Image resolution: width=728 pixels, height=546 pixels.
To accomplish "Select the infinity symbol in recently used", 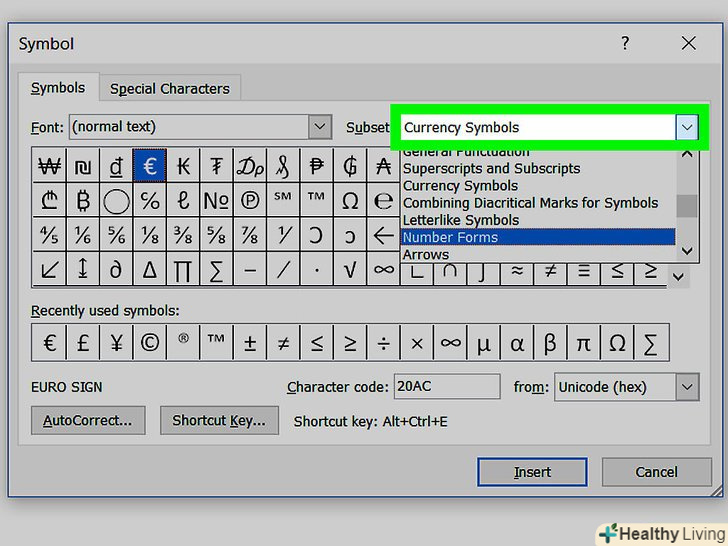I will [451, 343].
